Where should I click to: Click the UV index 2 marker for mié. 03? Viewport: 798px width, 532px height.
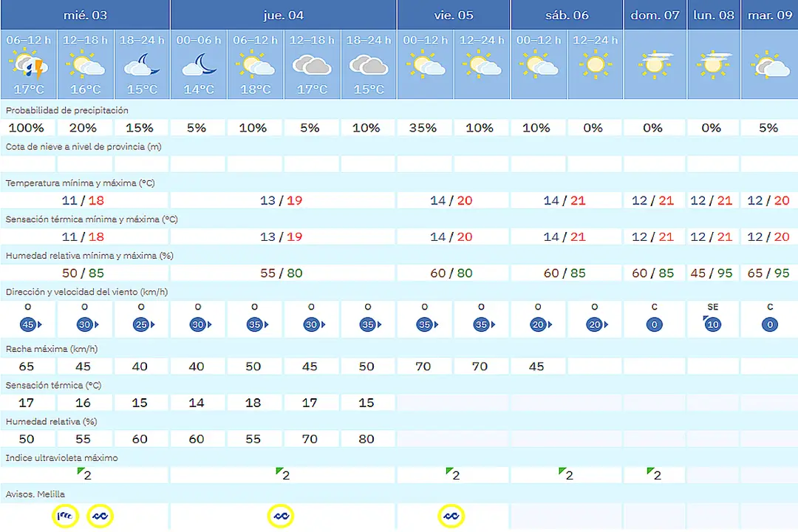(84, 474)
